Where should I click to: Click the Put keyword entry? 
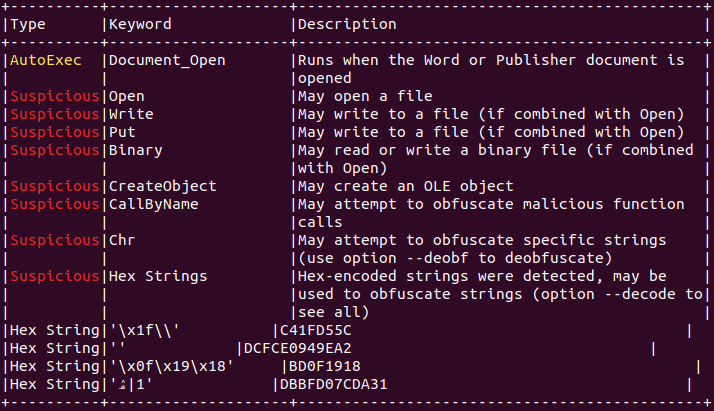[x=122, y=132]
